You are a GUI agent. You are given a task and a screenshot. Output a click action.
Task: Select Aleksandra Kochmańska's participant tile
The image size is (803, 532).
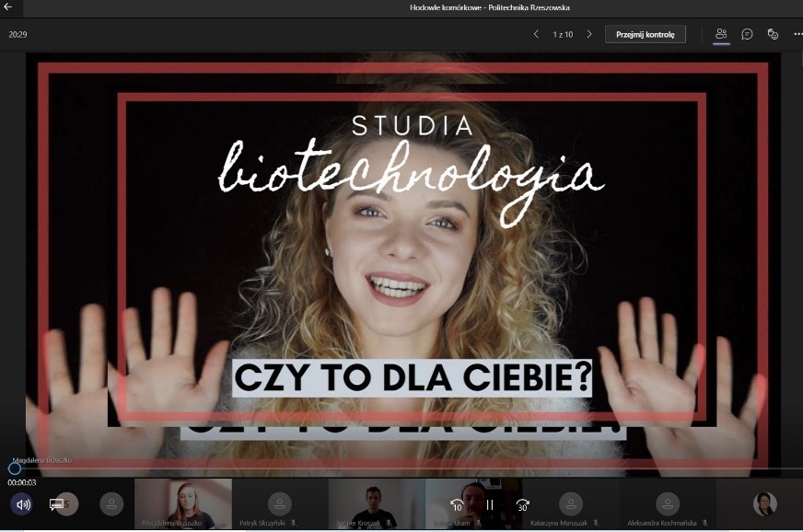667,503
